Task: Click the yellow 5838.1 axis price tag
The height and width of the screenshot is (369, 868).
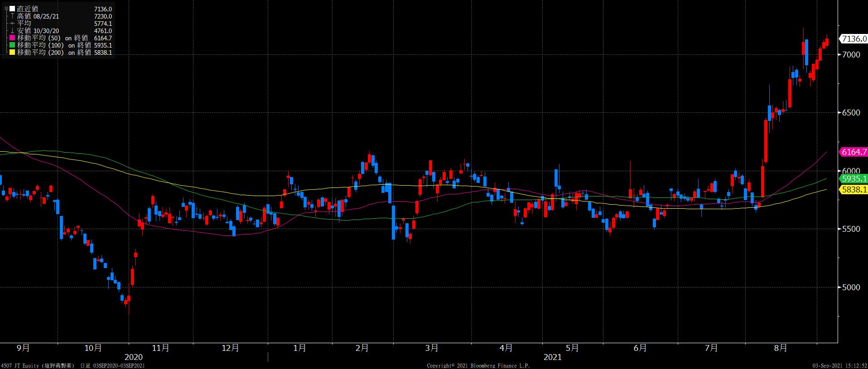Action: point(853,190)
